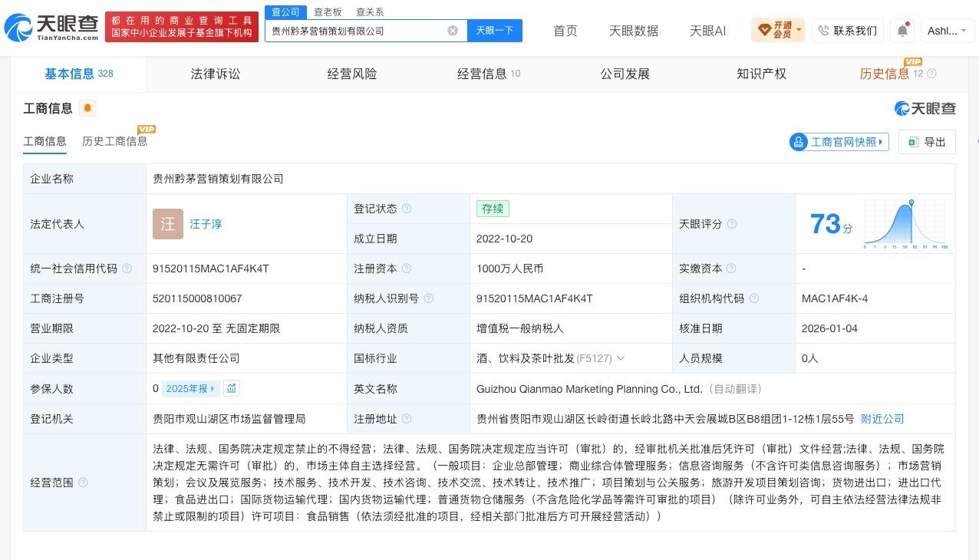Click the registration number 520115000810067
The height and width of the screenshot is (560, 979).
(x=197, y=298)
